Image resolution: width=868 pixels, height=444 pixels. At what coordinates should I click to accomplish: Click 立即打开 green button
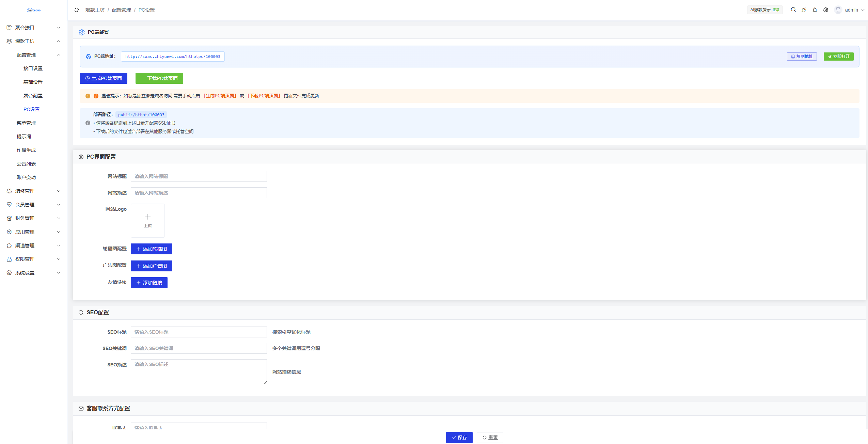pyautogui.click(x=838, y=57)
